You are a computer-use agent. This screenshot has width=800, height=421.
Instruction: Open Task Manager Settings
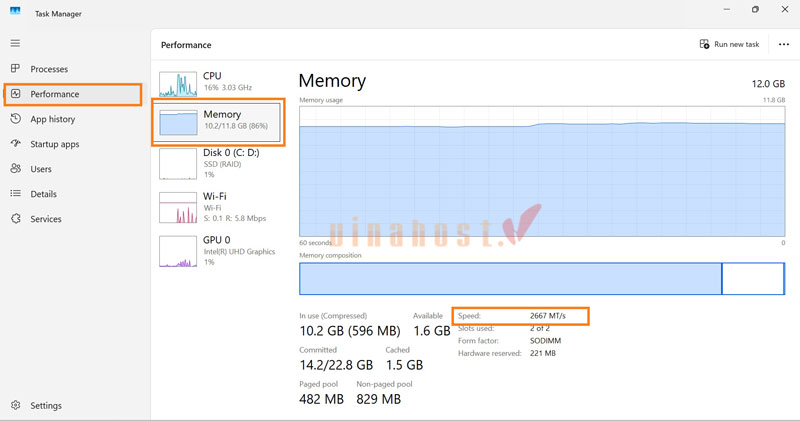point(45,406)
